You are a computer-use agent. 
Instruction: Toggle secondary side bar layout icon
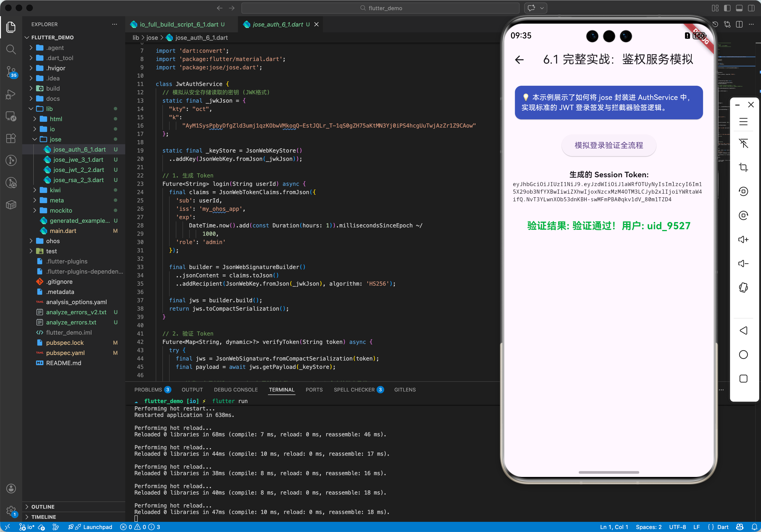(751, 8)
